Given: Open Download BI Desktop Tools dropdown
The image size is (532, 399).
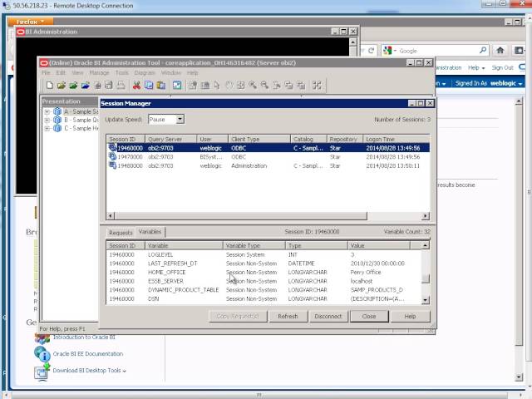Looking at the screenshot, I should tap(89, 371).
